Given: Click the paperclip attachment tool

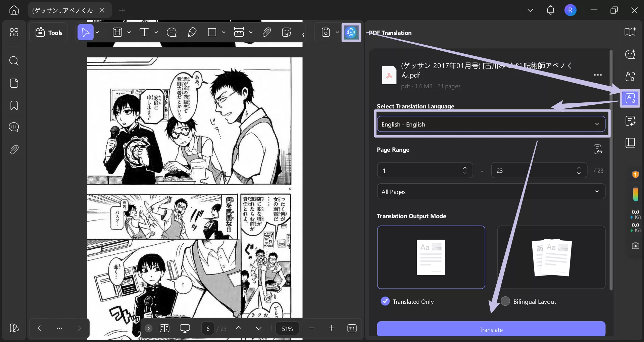Looking at the screenshot, I should [x=266, y=32].
